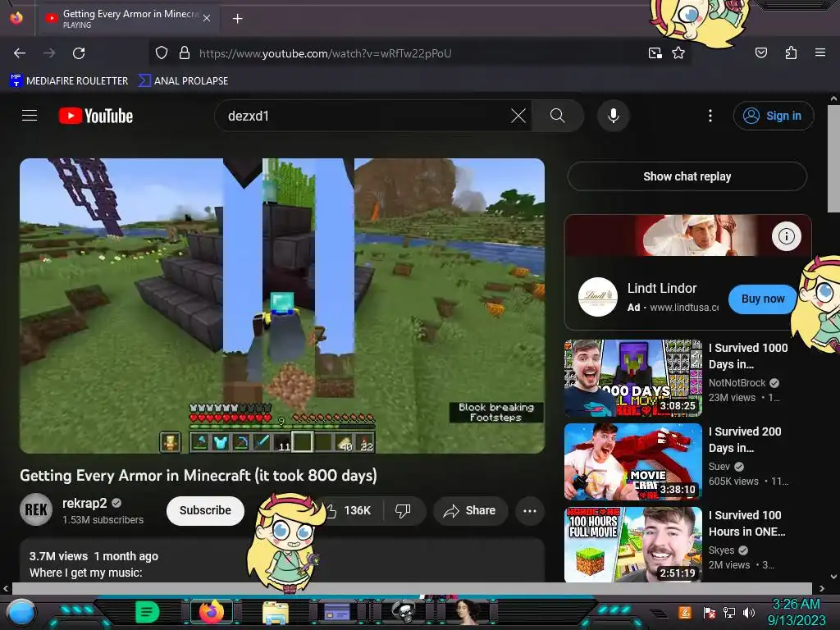Open picture-in-picture from address bar
Screen dimensions: 840x630
pos(655,53)
